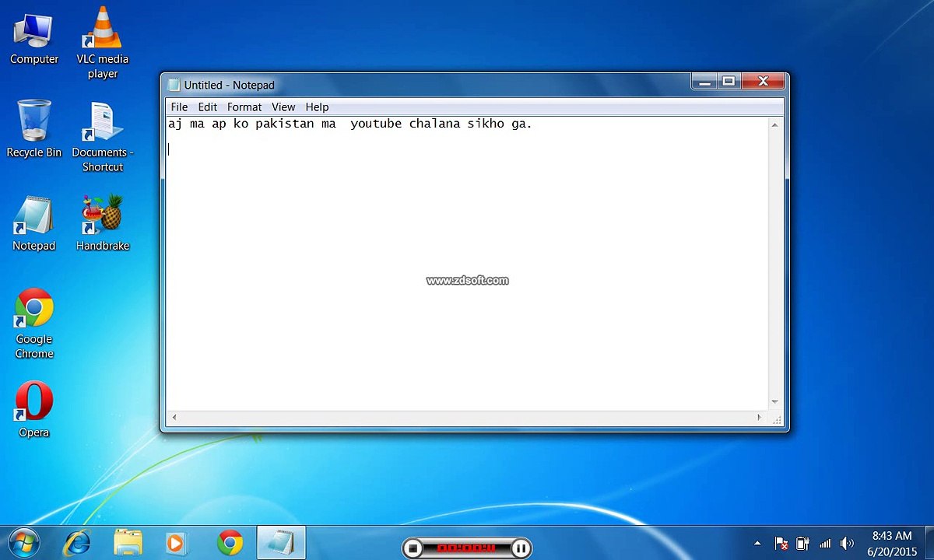Click the vertical scrollbar down arrow
The image size is (934, 560).
point(774,401)
